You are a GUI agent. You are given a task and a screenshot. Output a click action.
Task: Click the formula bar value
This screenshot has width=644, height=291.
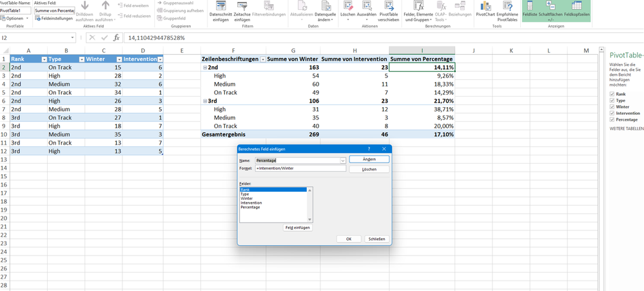point(157,37)
